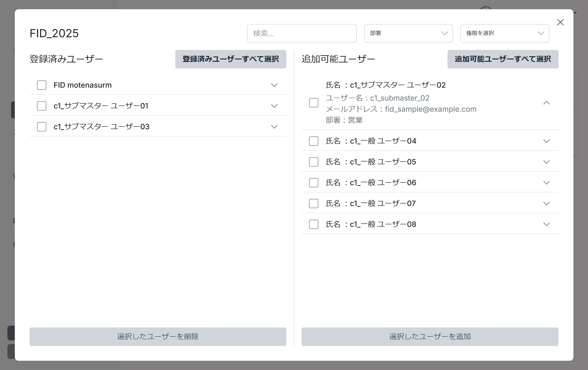Expand c1_一般 ユーザー06 row chevron
Screen dimensions: 588x370
546,183
